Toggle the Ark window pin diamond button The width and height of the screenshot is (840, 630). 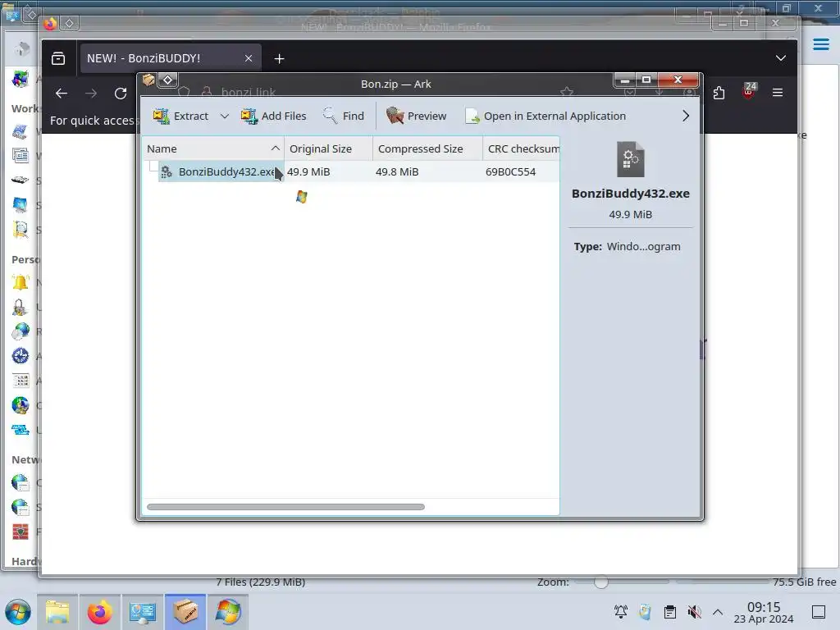click(x=167, y=80)
